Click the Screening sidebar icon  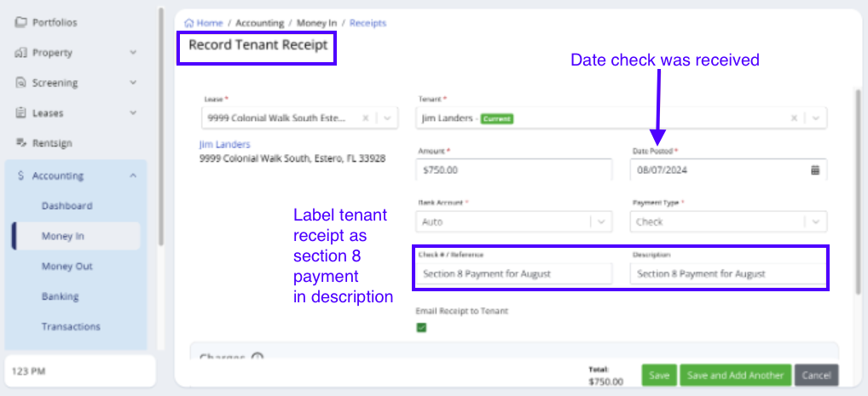point(21,83)
